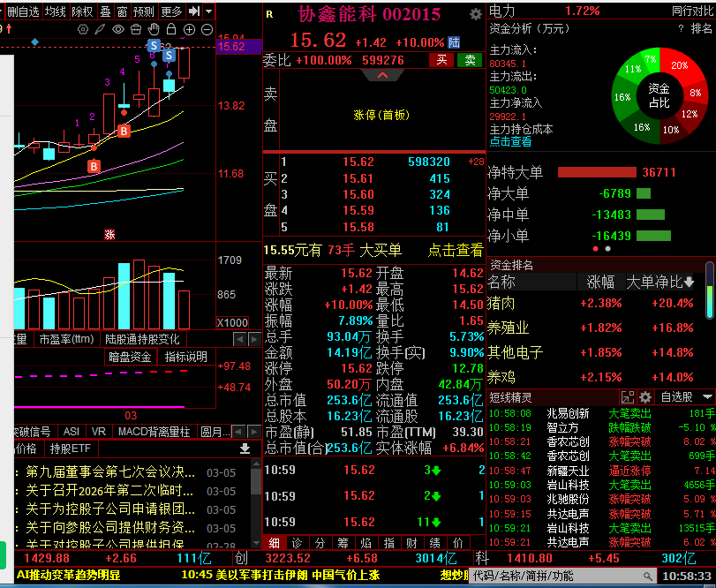Screen dimensions: 716x588
Task: Select the 财 finance tab
Action: click(412, 543)
